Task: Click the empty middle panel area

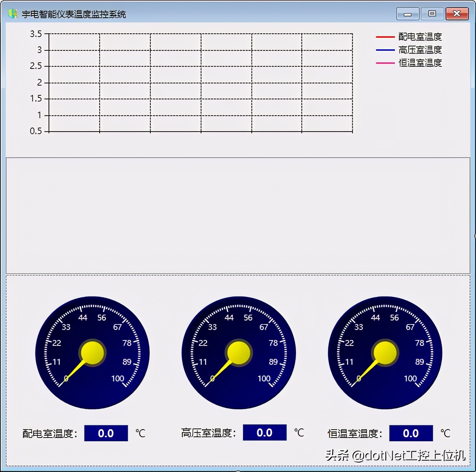Action: 238,216
